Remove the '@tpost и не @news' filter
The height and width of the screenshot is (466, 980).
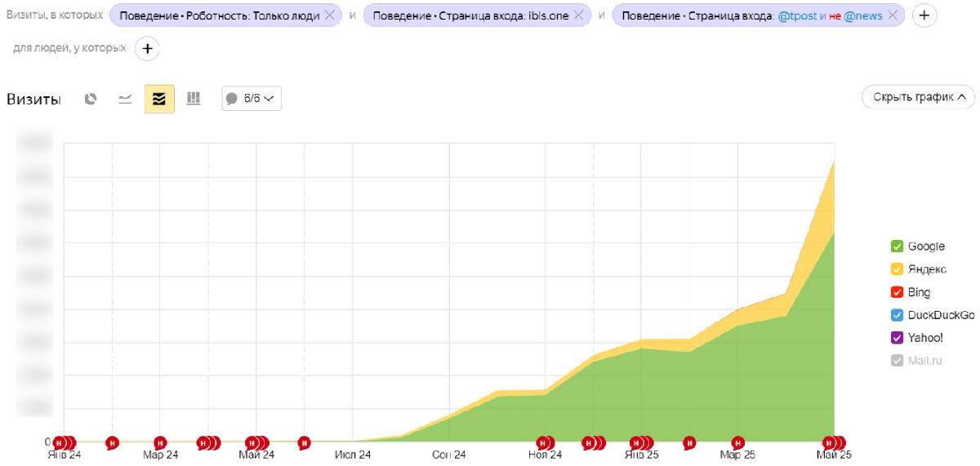[x=892, y=16]
